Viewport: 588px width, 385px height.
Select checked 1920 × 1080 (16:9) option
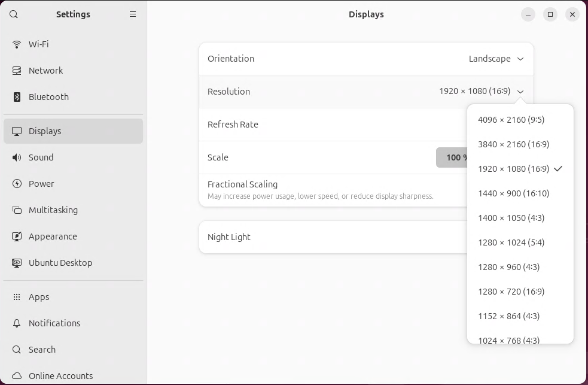coord(513,169)
